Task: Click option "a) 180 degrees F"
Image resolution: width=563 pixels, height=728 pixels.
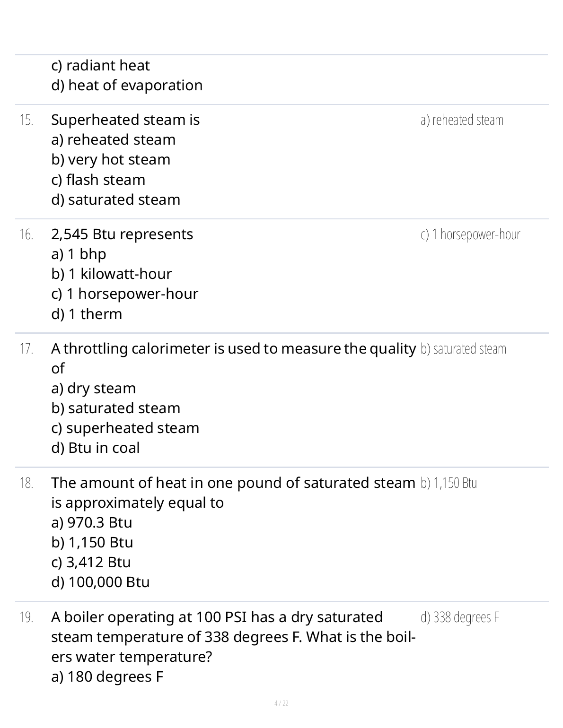Action: [x=107, y=676]
